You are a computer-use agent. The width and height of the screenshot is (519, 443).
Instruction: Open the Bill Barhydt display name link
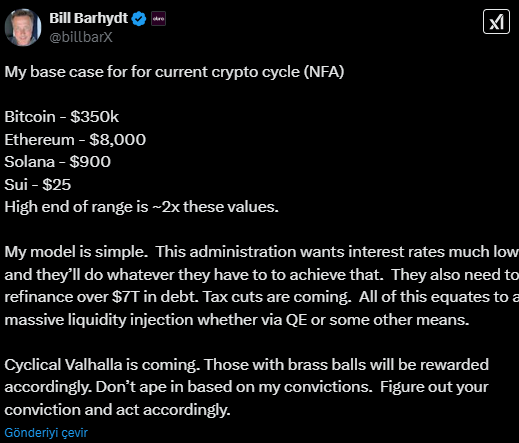tap(88, 18)
